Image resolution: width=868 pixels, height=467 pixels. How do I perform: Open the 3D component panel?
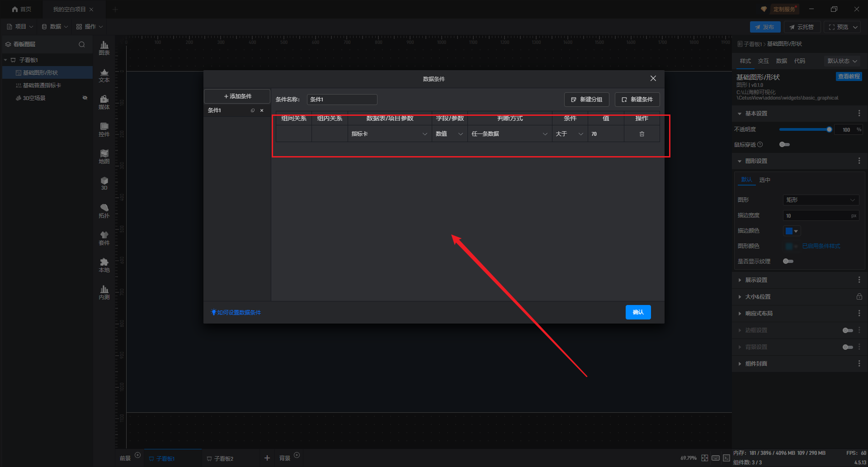[104, 183]
